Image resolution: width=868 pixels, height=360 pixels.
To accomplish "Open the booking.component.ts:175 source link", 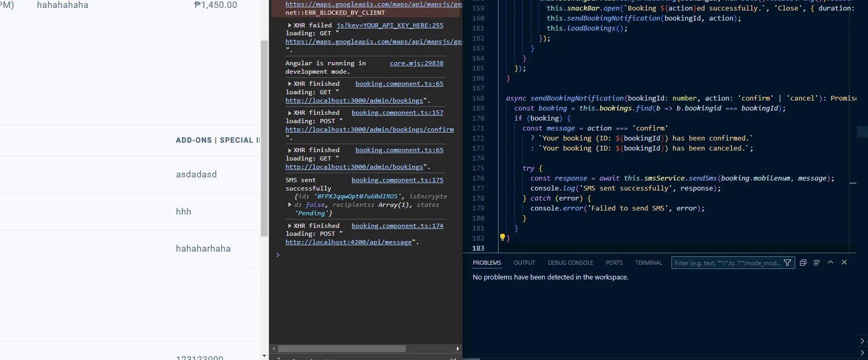I will coord(397,180).
